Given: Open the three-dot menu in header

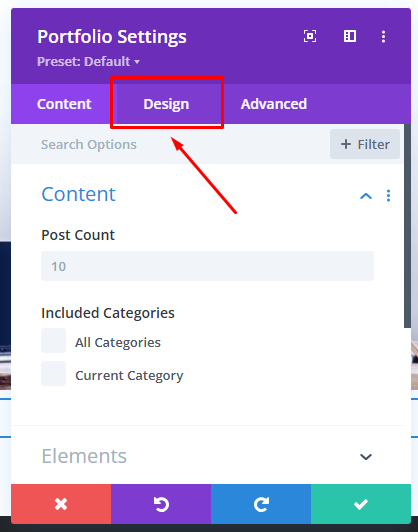Looking at the screenshot, I should click(383, 37).
